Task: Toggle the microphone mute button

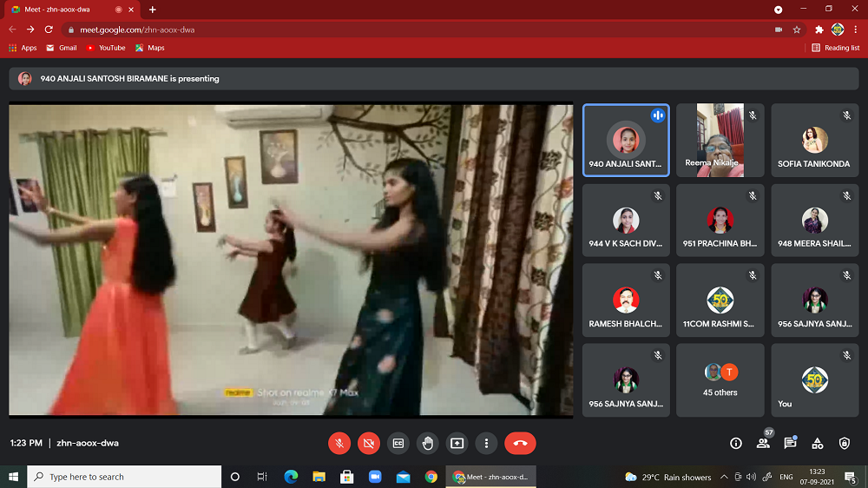Action: coord(339,443)
